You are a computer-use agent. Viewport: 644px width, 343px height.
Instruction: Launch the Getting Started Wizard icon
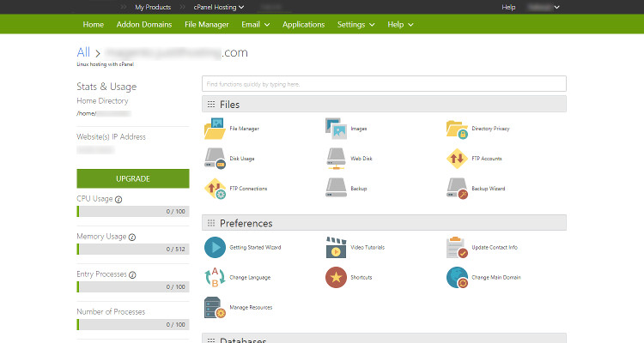(x=215, y=248)
